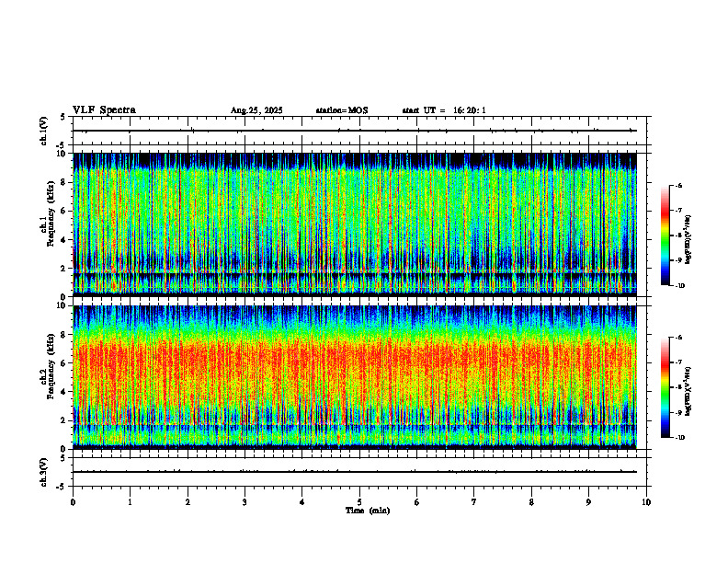Click the "-10" label on ch.2 color bar

pyautogui.click(x=680, y=438)
